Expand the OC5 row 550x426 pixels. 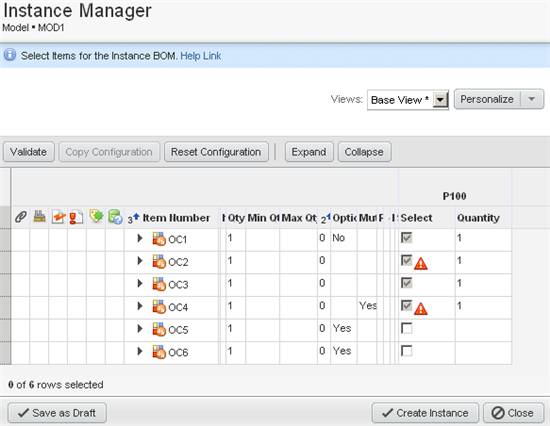(x=140, y=328)
